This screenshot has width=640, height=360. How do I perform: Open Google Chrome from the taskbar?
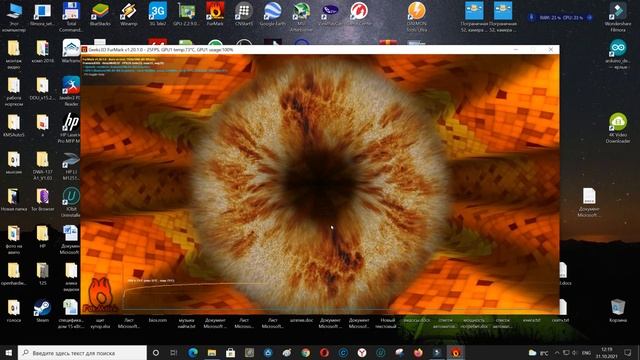(x=305, y=353)
